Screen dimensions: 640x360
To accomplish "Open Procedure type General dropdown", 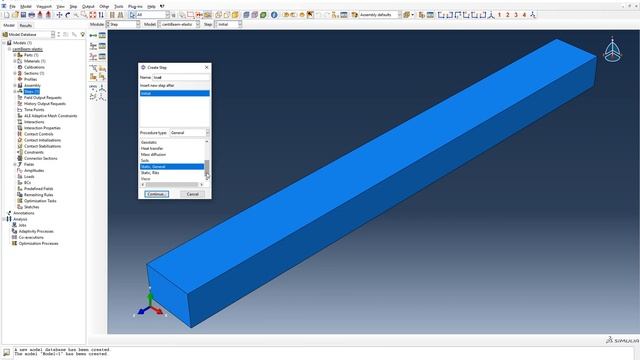I will pos(189,133).
